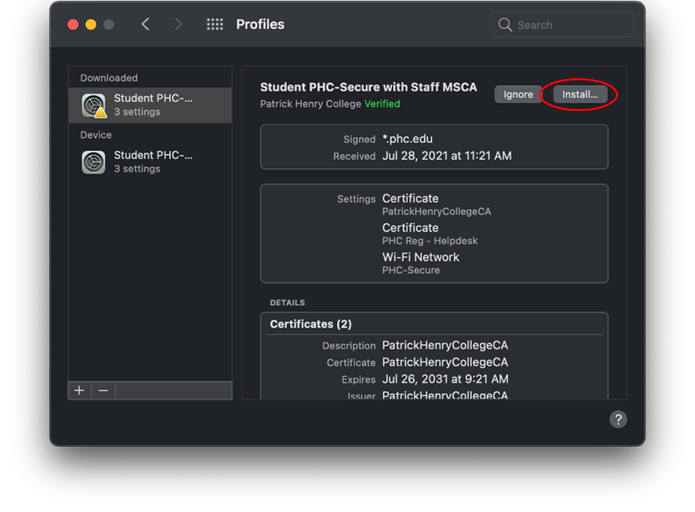Click the Install... button
The image size is (695, 512).
tap(580, 94)
